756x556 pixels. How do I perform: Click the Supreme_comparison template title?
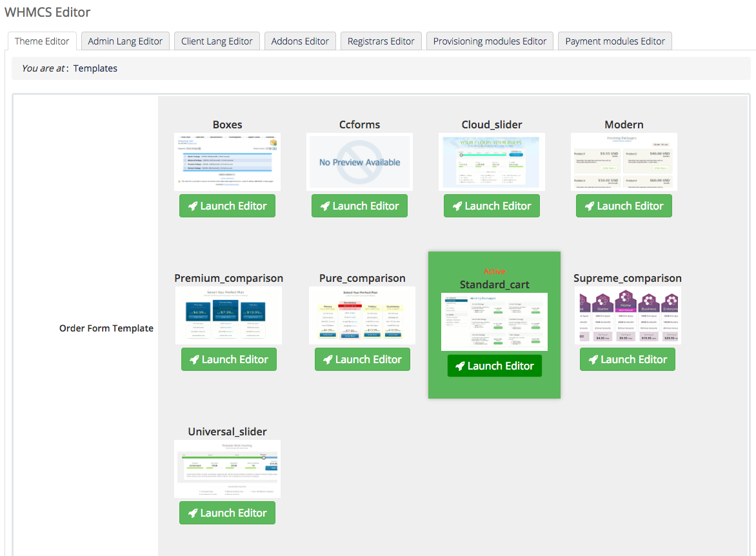pos(627,278)
